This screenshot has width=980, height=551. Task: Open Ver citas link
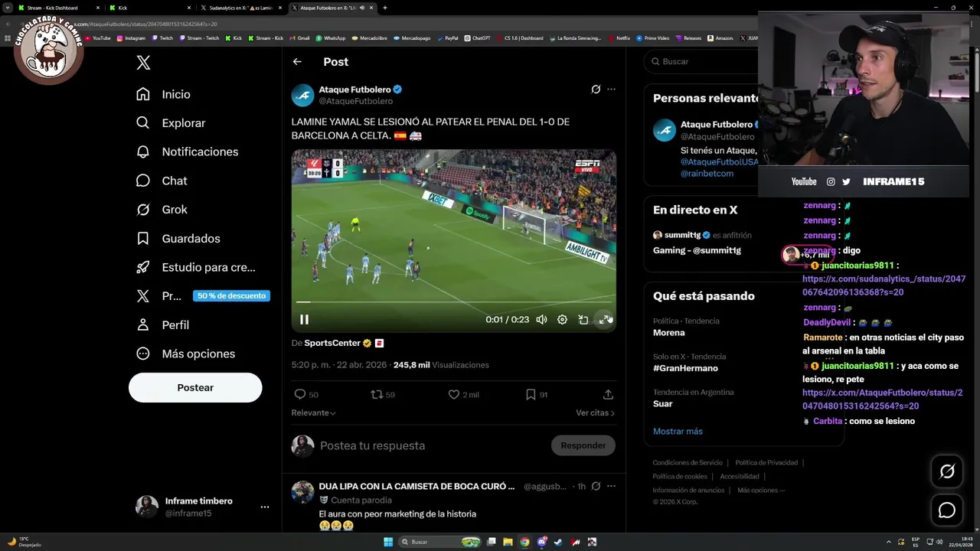point(595,412)
